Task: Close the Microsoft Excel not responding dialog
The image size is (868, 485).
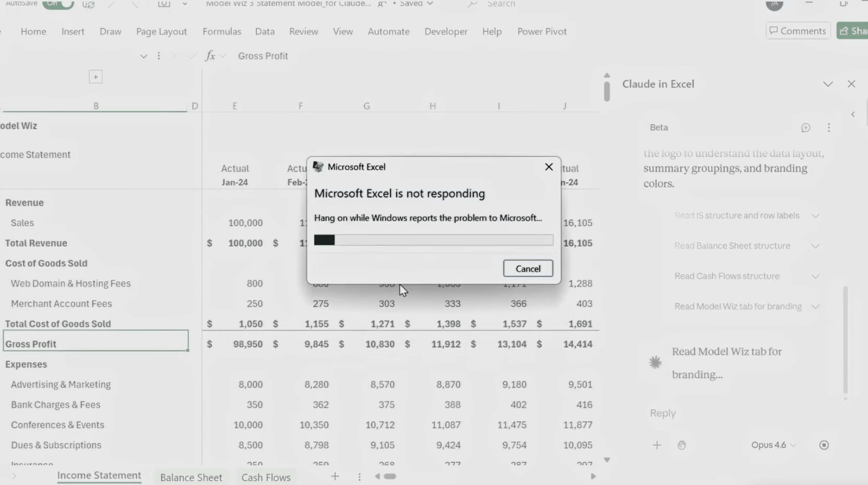Action: tap(549, 167)
